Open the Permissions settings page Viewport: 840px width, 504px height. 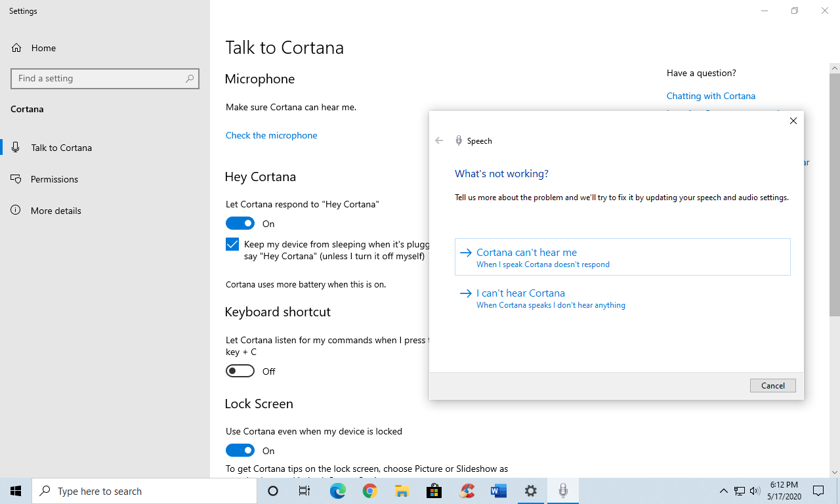click(x=105, y=179)
